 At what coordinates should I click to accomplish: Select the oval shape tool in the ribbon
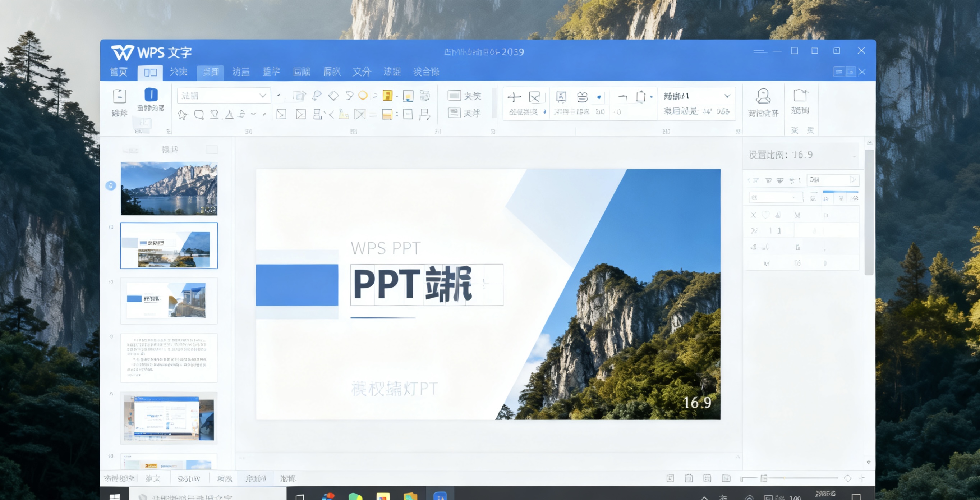coord(363,96)
